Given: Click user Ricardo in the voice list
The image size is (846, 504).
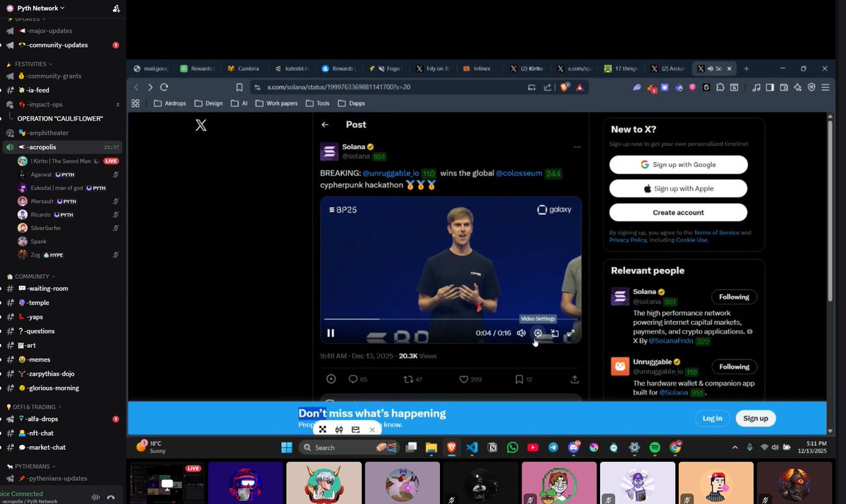Looking at the screenshot, I should tap(68, 214).
